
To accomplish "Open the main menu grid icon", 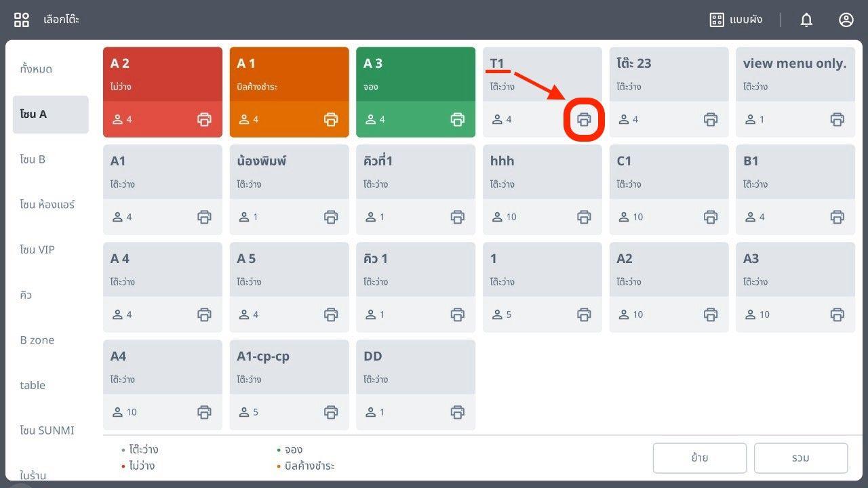I will [22, 20].
